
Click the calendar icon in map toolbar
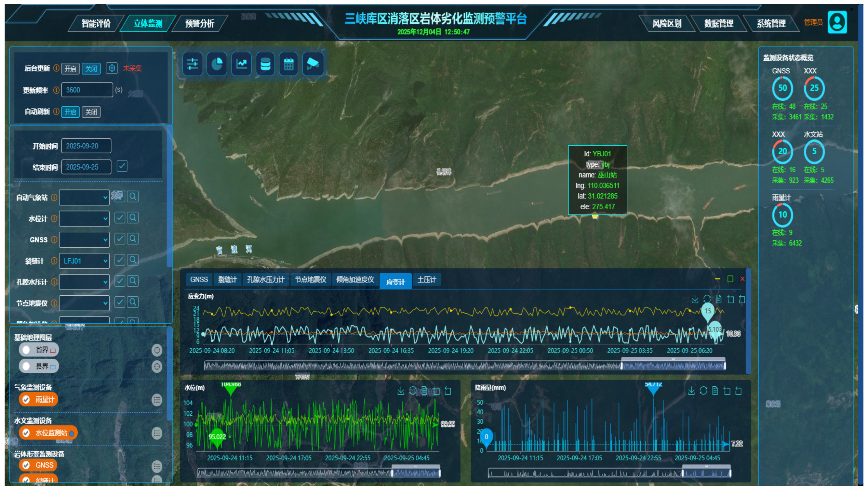(289, 64)
